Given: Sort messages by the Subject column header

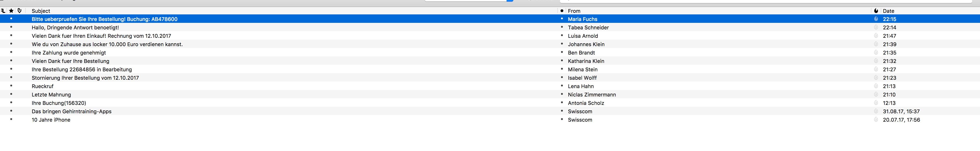Looking at the screenshot, I should [x=41, y=11].
